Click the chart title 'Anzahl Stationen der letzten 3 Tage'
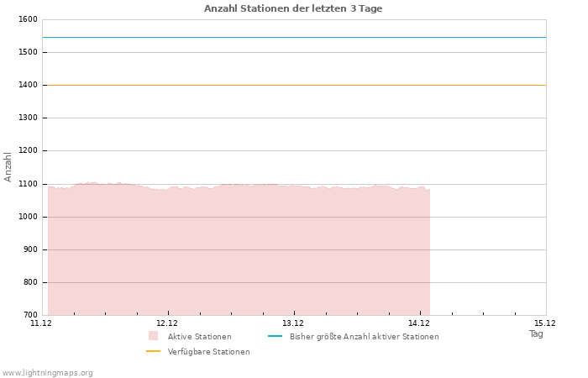The image size is (588, 378). coord(293,8)
